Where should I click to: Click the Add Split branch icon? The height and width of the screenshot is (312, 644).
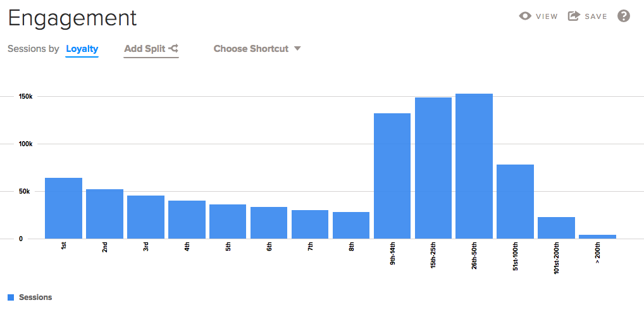click(x=173, y=48)
